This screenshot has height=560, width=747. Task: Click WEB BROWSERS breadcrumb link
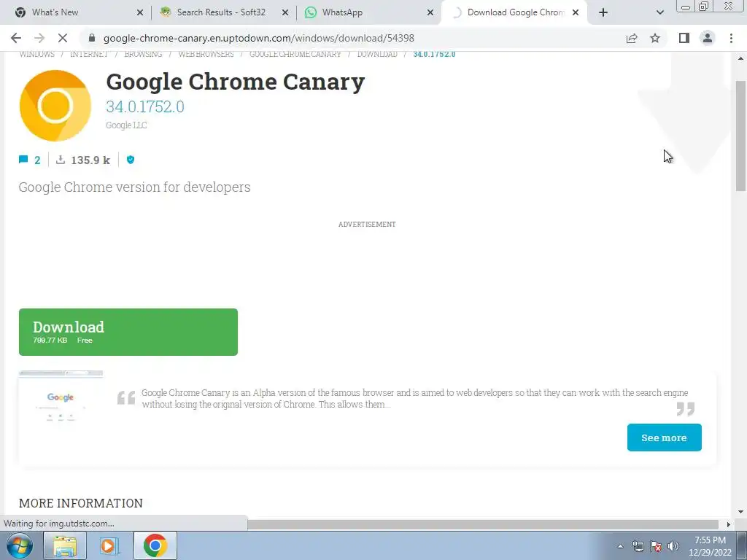click(206, 54)
